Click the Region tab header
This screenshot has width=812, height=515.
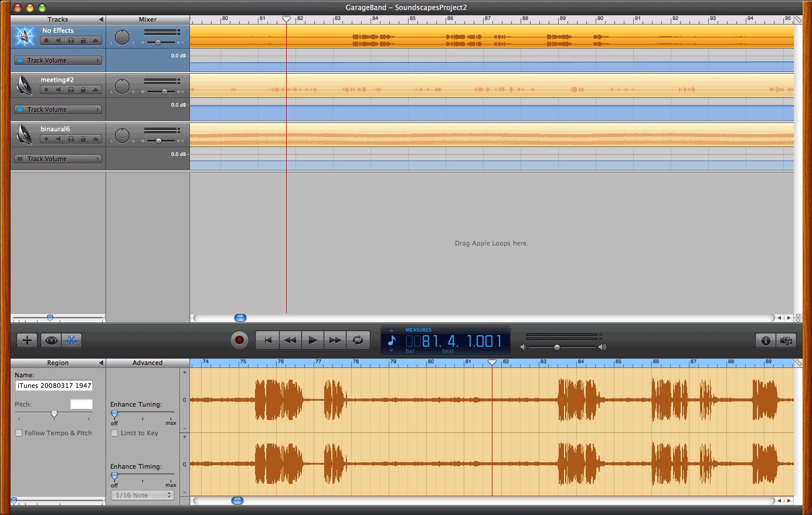pos(57,363)
